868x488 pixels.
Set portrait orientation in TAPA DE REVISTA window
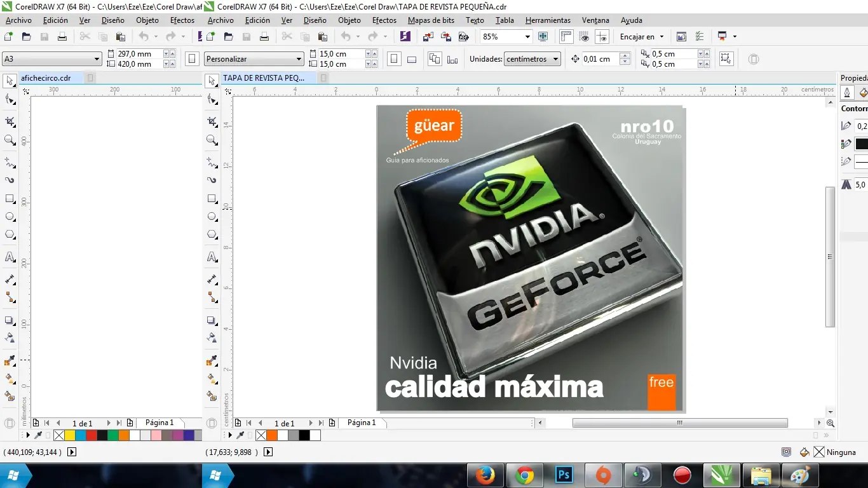[394, 59]
